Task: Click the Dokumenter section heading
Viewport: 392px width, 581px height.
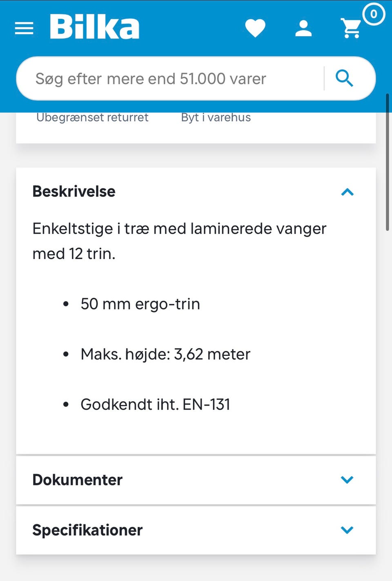Action: [x=77, y=480]
